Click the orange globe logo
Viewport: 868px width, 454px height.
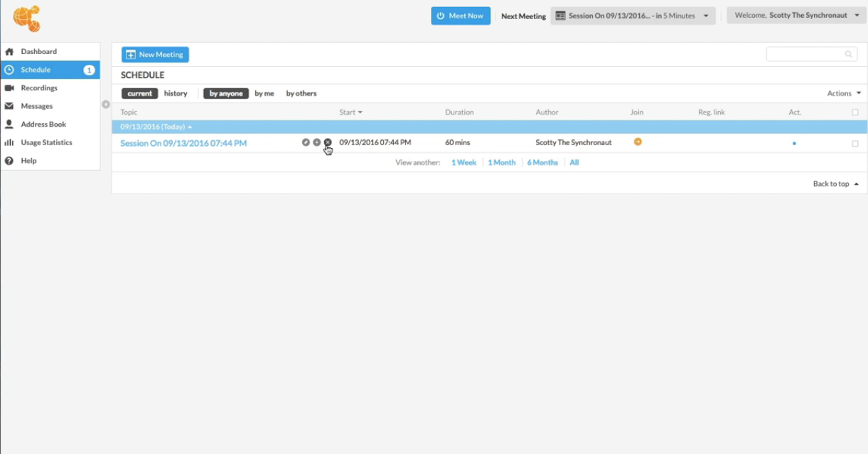pyautogui.click(x=27, y=19)
